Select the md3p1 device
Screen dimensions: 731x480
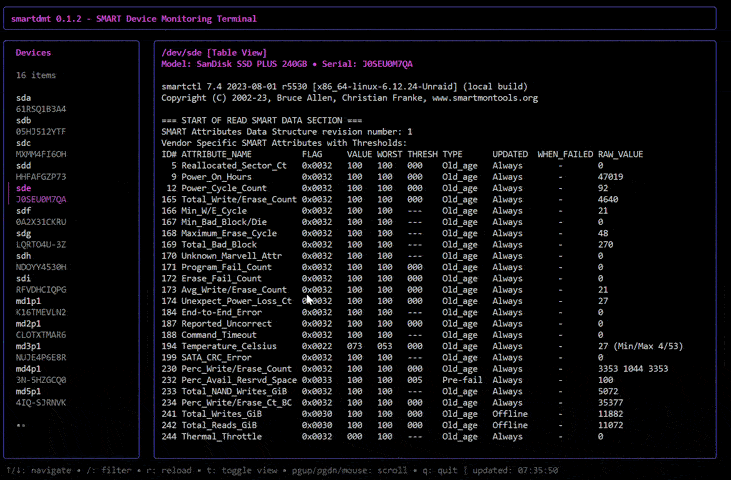pos(28,346)
